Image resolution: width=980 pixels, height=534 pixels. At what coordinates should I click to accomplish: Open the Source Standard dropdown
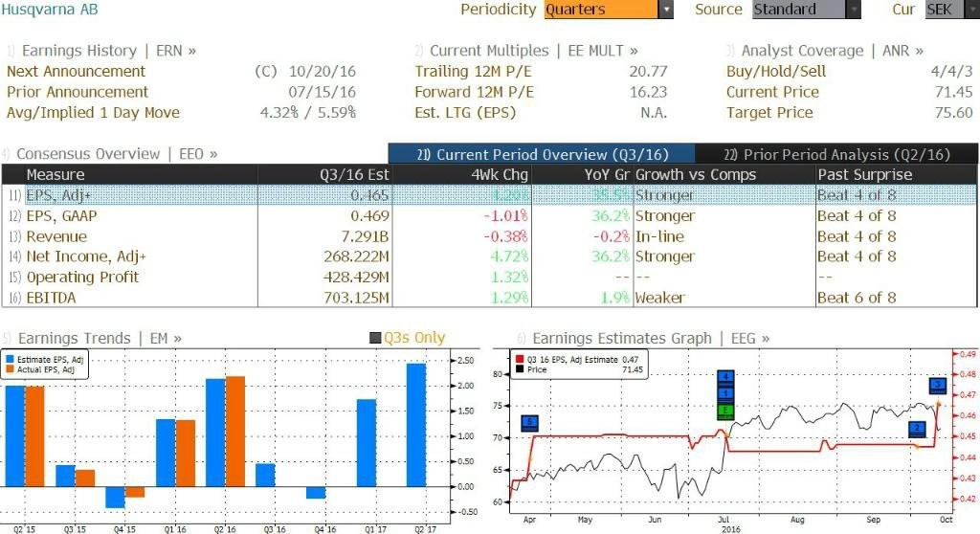point(806,10)
